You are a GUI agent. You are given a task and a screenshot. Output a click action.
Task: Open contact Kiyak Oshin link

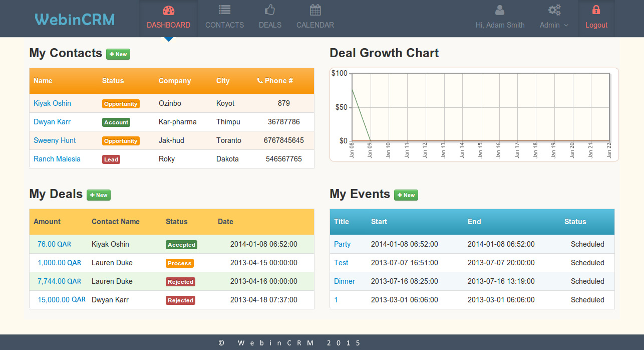52,103
